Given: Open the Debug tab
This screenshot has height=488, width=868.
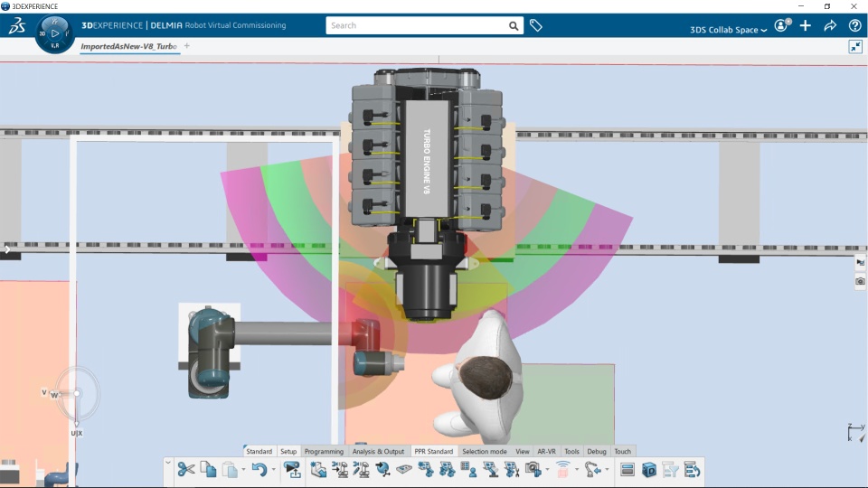Looking at the screenshot, I should [597, 452].
